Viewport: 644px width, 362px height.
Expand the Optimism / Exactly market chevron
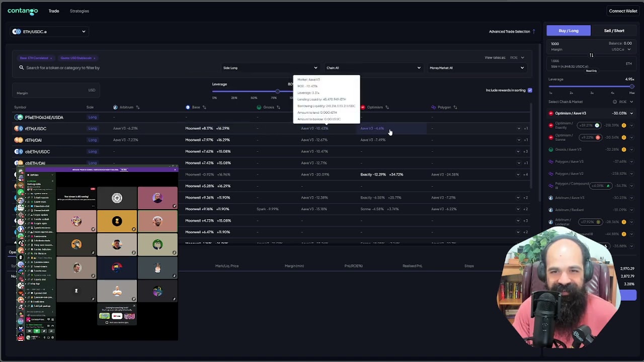(x=632, y=125)
